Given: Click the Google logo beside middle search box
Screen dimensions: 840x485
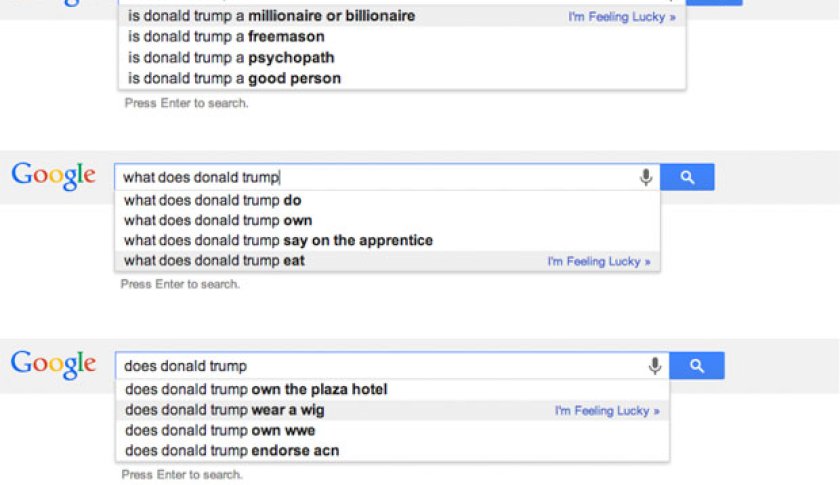Looking at the screenshot, I should point(54,175).
